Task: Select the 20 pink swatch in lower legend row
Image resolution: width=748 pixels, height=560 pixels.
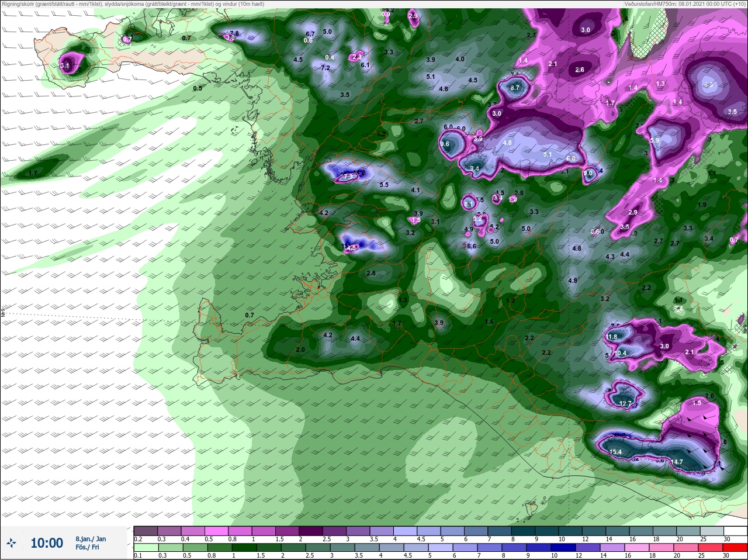Action: tap(687, 548)
